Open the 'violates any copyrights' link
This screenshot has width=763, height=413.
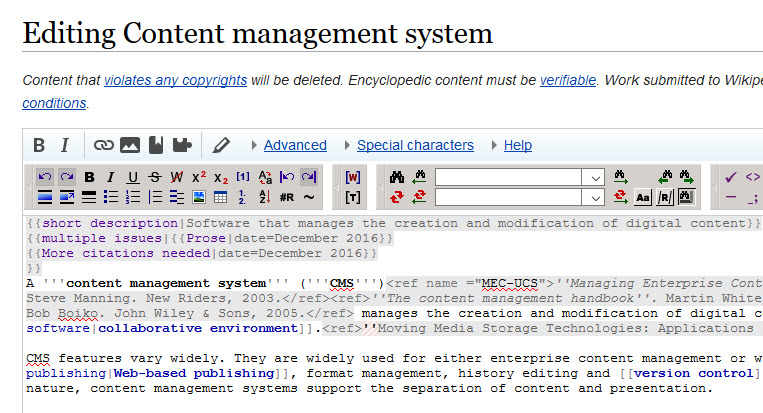(175, 80)
